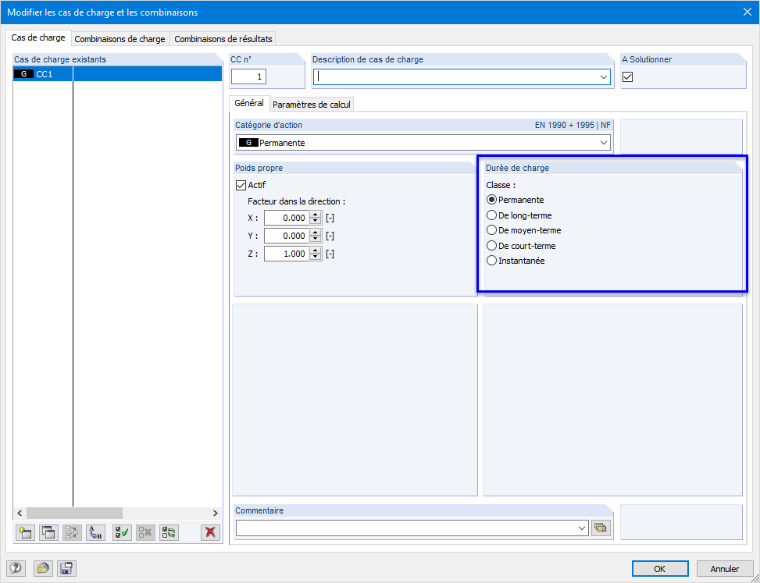Save settings as default floppy icon
Screen dimensions: 760x583
click(x=66, y=568)
